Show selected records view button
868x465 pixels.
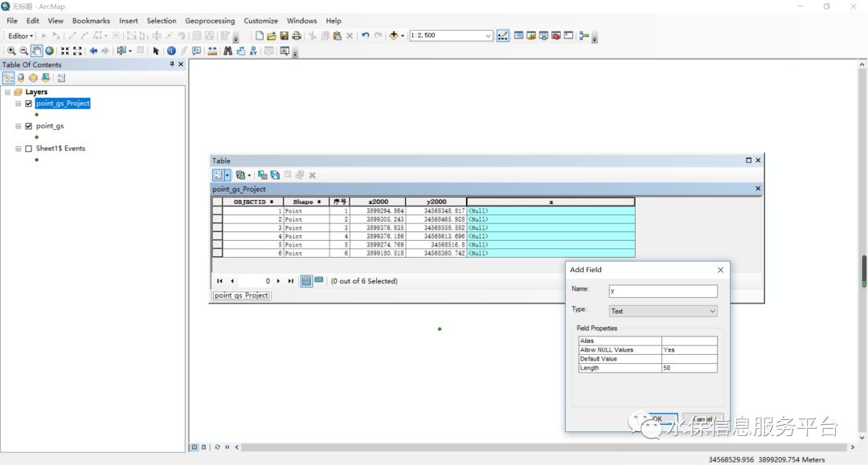319,280
